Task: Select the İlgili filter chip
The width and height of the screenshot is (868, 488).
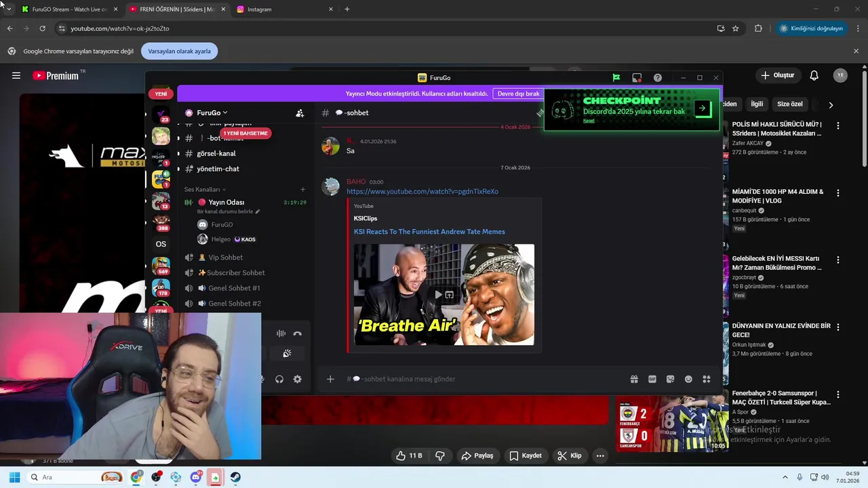Action: click(757, 104)
